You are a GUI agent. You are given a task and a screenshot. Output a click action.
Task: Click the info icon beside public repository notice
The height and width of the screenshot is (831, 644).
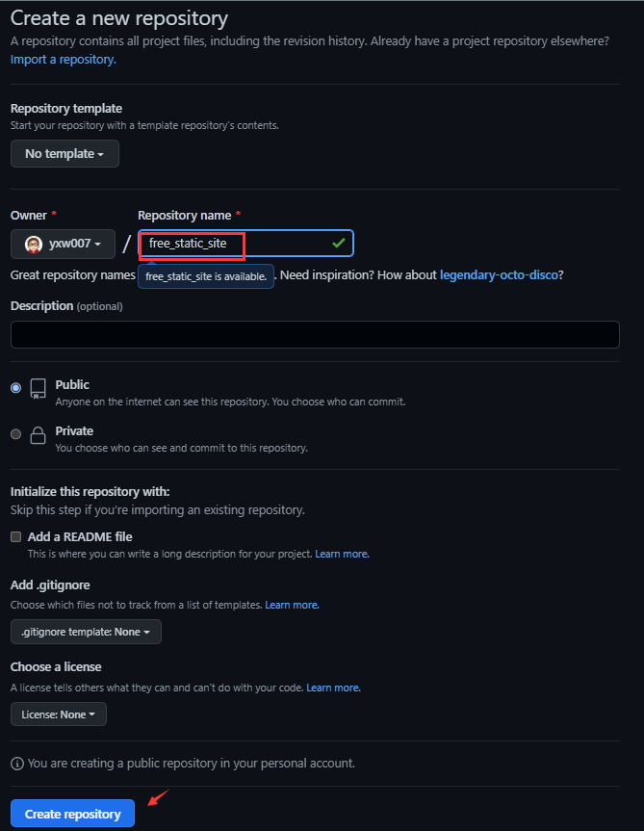coord(17,764)
